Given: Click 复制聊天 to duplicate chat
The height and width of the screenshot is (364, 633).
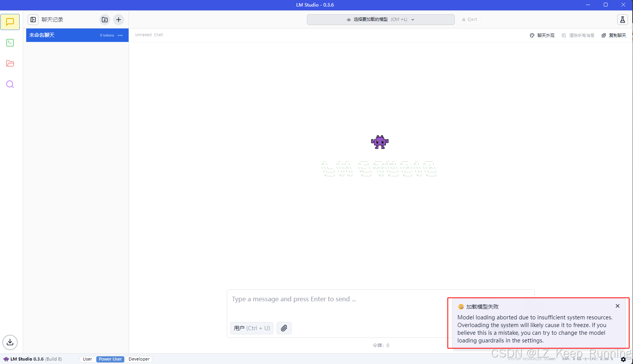Looking at the screenshot, I should coord(614,35).
